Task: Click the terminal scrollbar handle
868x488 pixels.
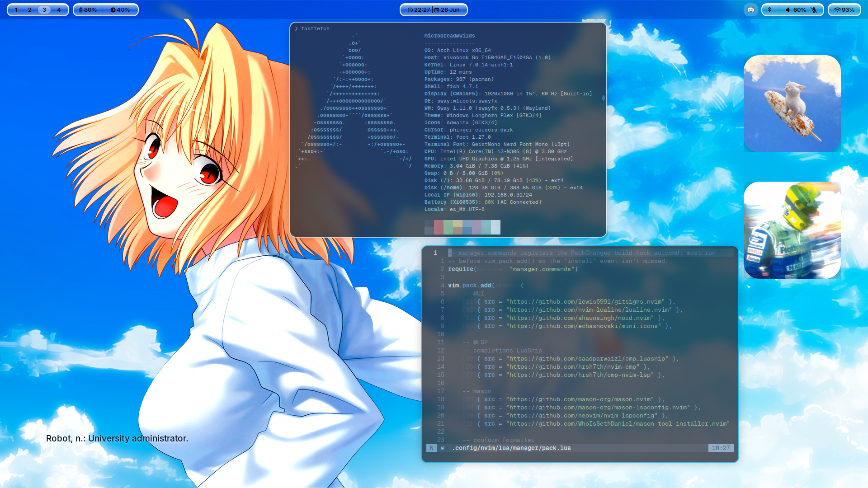Action: click(604, 98)
